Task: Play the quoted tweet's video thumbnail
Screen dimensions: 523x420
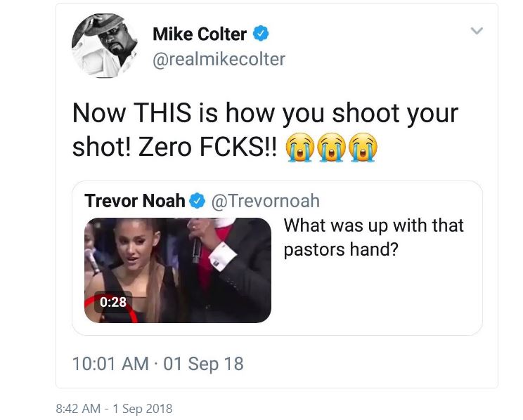Action: pyautogui.click(x=178, y=270)
